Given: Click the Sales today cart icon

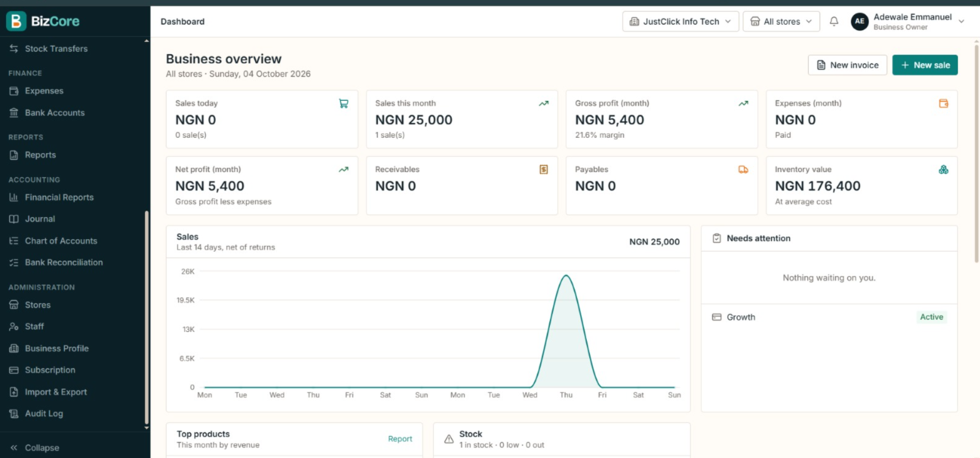Looking at the screenshot, I should point(343,103).
